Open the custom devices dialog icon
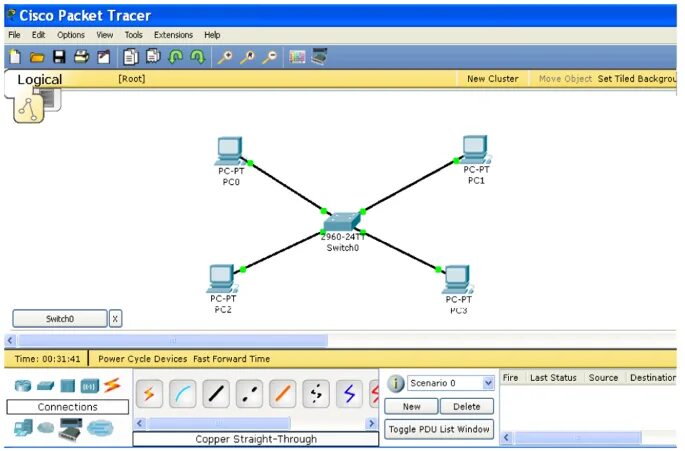 (x=319, y=57)
